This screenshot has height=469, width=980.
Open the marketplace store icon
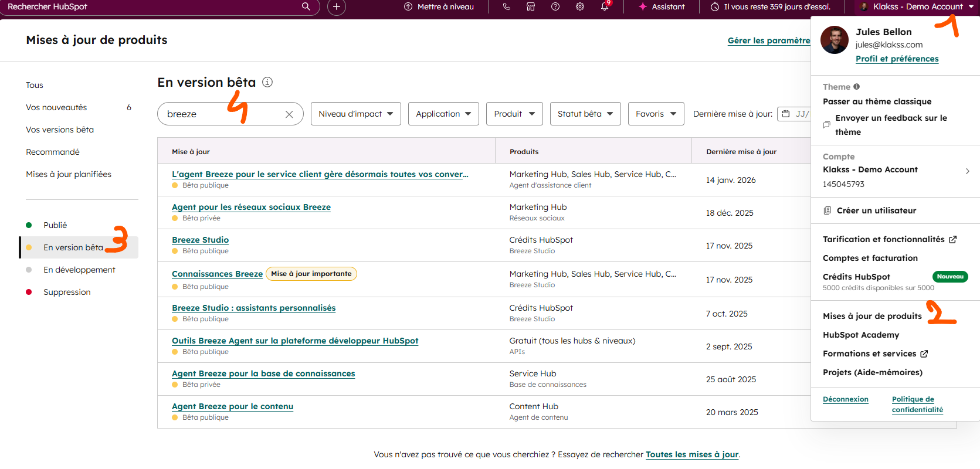coord(531,6)
